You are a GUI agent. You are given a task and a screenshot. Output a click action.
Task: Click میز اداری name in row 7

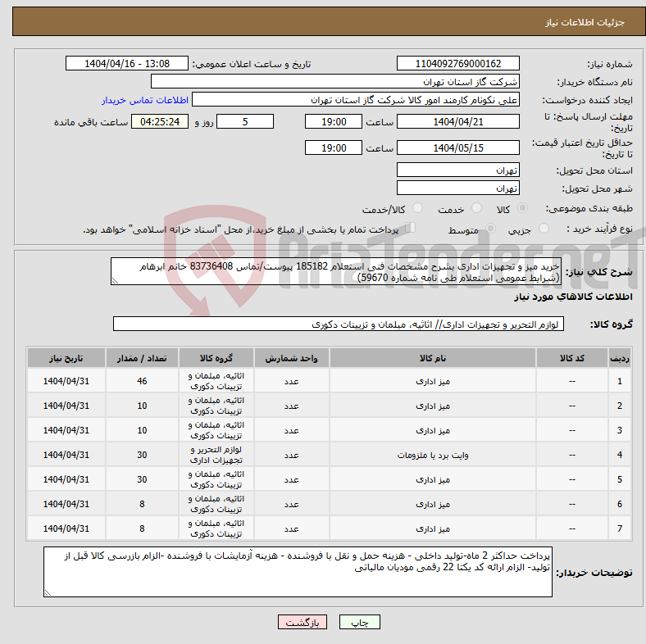pos(433,528)
